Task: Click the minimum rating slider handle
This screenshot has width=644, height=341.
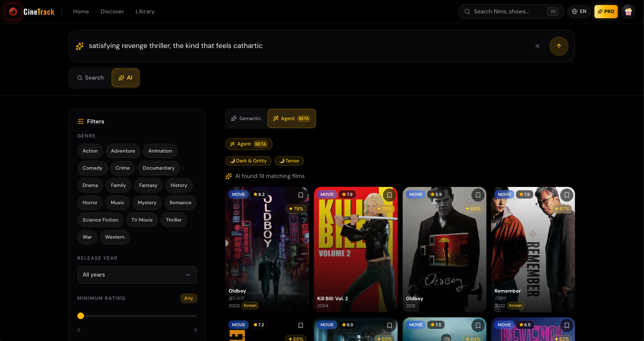Action: point(80,316)
